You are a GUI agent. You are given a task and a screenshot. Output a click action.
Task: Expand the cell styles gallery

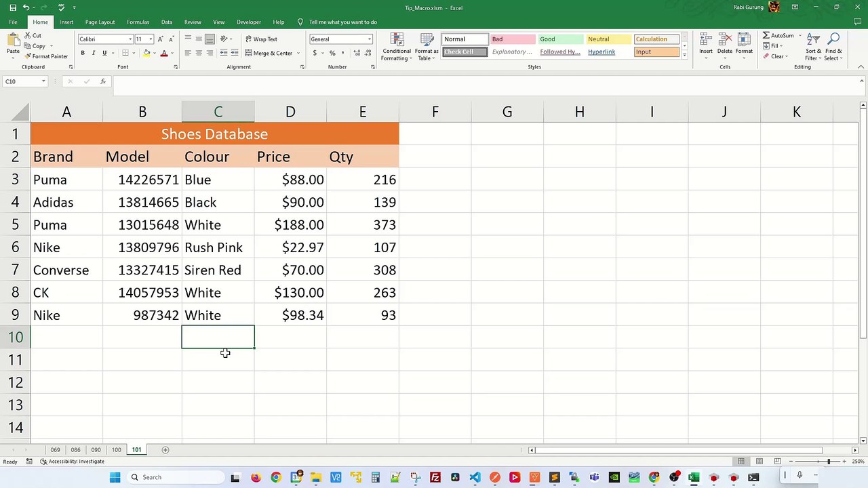(x=684, y=55)
